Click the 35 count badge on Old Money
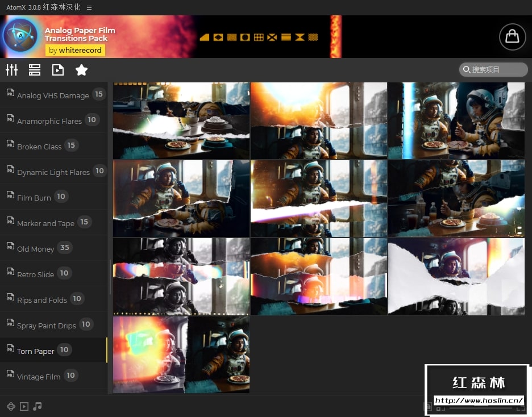532x417 pixels. click(64, 248)
